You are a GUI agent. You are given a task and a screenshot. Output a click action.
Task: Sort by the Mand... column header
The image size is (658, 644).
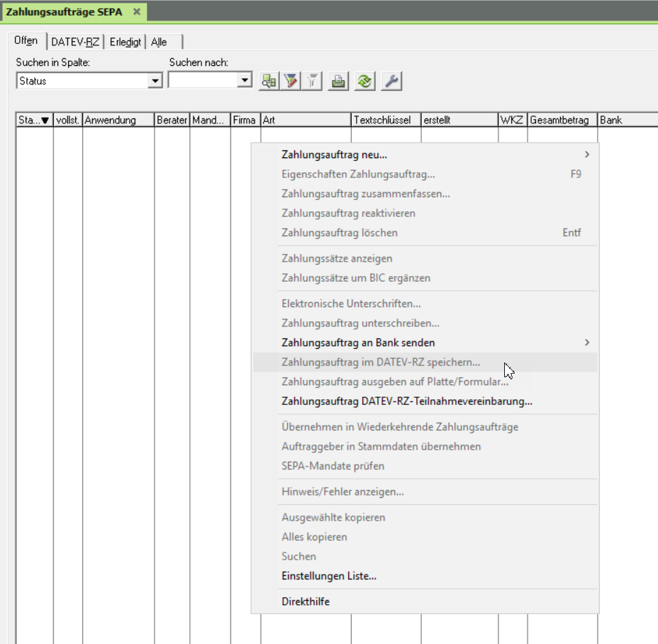click(x=210, y=120)
